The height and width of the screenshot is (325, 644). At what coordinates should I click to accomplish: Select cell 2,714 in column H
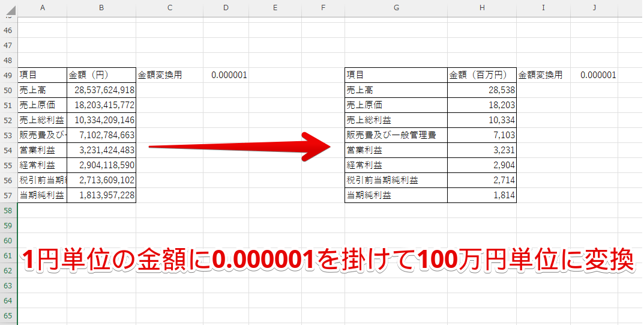[482, 180]
